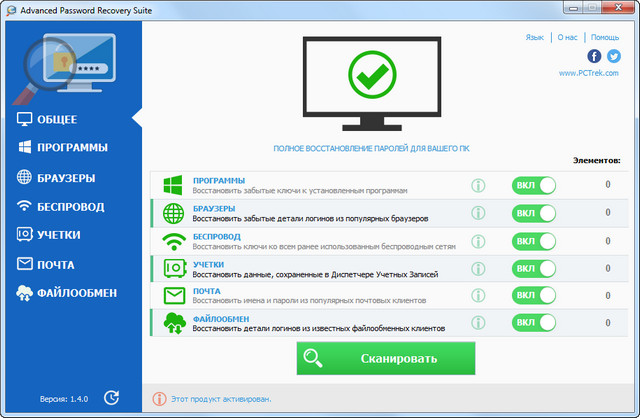The width and height of the screenshot is (640, 418).
Task: Click the check for updates icon
Action: point(111,398)
